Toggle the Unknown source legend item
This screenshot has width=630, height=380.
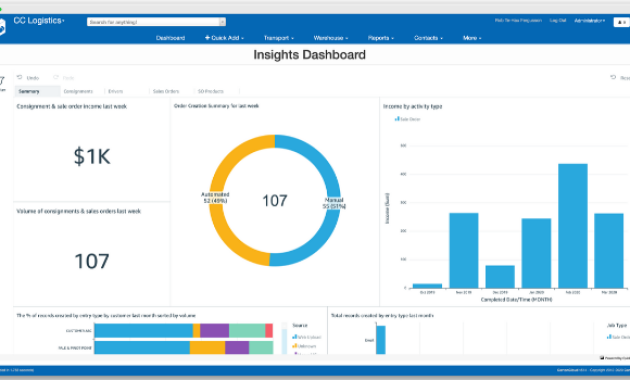click(304, 346)
